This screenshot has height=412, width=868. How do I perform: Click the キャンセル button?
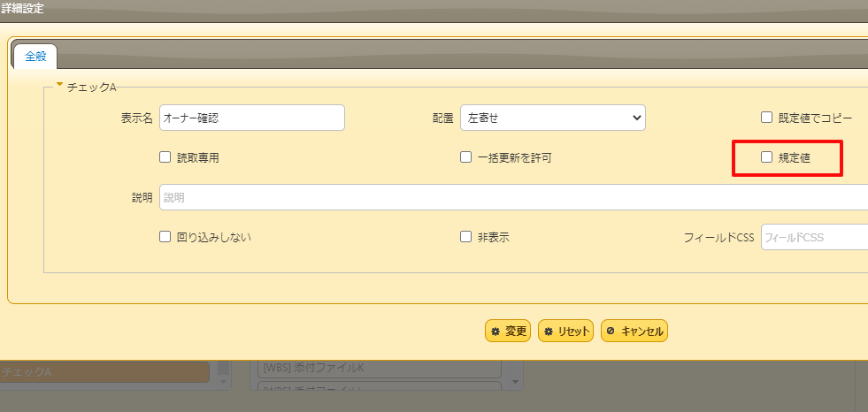click(x=634, y=332)
